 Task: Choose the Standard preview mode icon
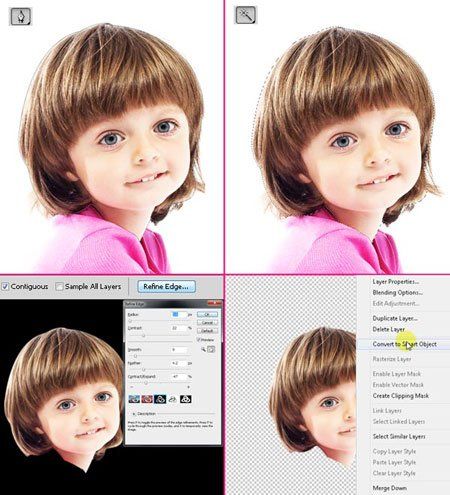(134, 399)
